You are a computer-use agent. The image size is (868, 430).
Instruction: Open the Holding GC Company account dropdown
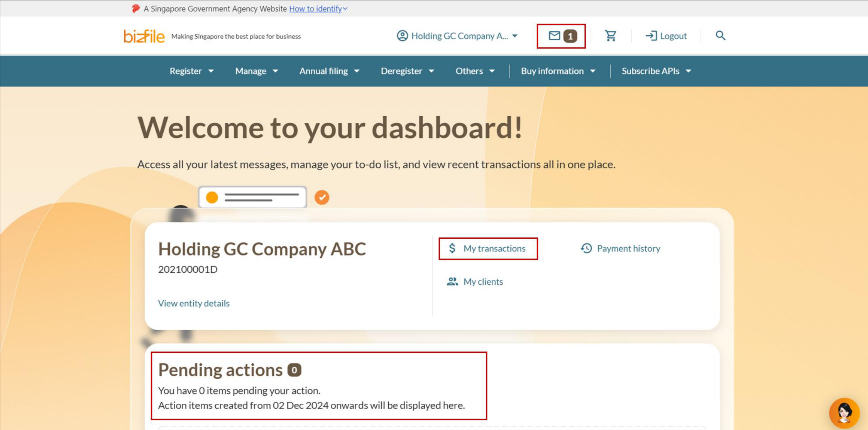click(x=457, y=36)
